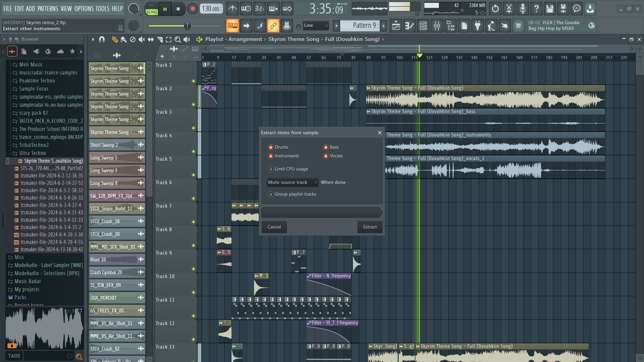
Task: Toggle typing keyboard to piano icon
Action: [232, 25]
